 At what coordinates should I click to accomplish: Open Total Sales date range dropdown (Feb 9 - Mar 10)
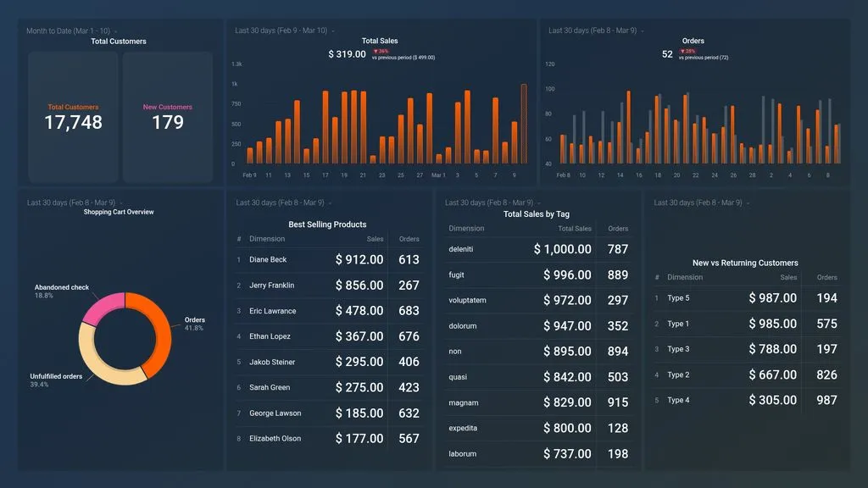pos(285,30)
